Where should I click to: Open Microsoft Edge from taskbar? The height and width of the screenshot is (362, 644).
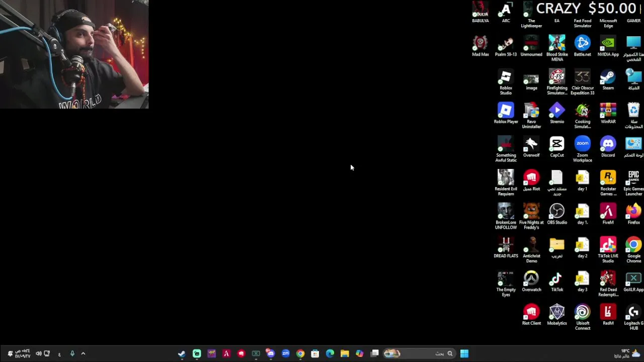pyautogui.click(x=330, y=353)
